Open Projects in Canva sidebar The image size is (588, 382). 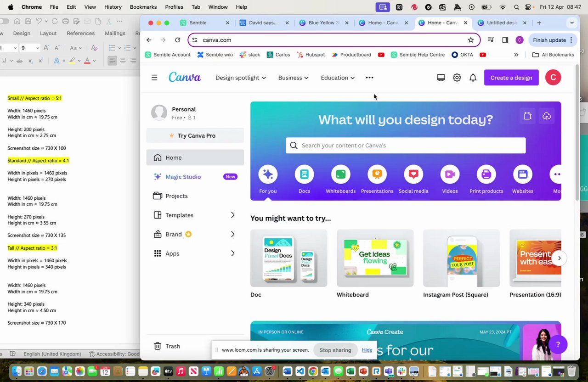click(195, 196)
